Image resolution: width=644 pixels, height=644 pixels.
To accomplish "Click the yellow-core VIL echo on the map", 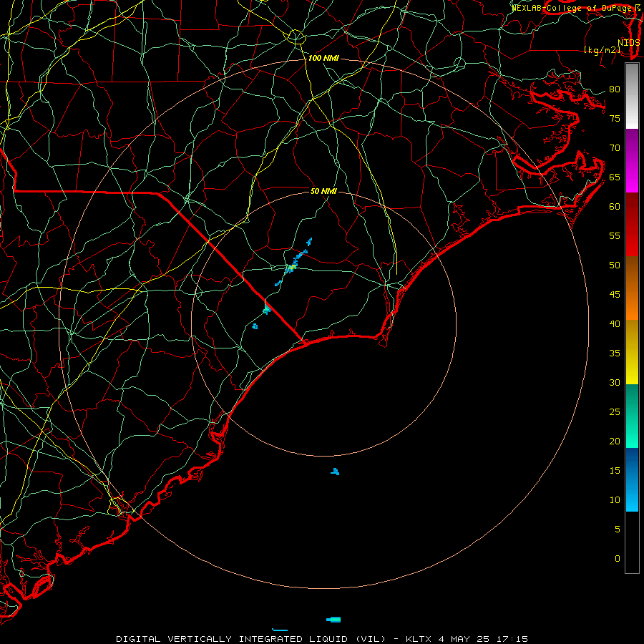I will click(292, 268).
